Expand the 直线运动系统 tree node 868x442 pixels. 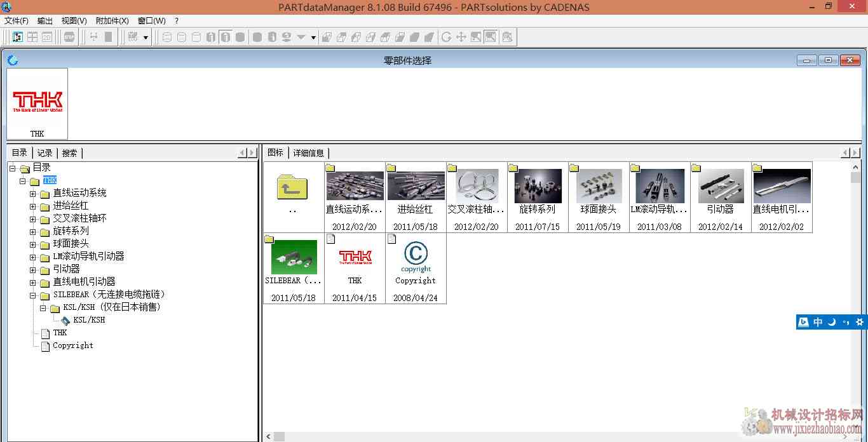[x=33, y=194]
